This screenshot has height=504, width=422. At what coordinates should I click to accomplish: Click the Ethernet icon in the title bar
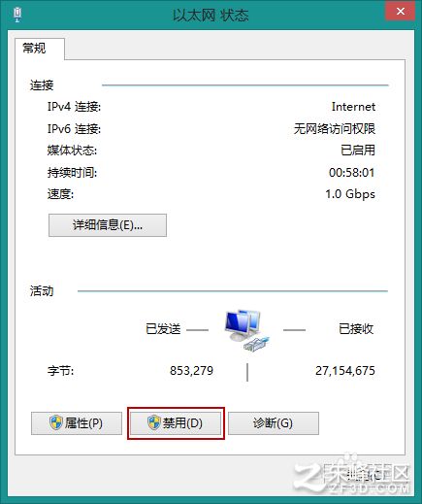click(17, 15)
